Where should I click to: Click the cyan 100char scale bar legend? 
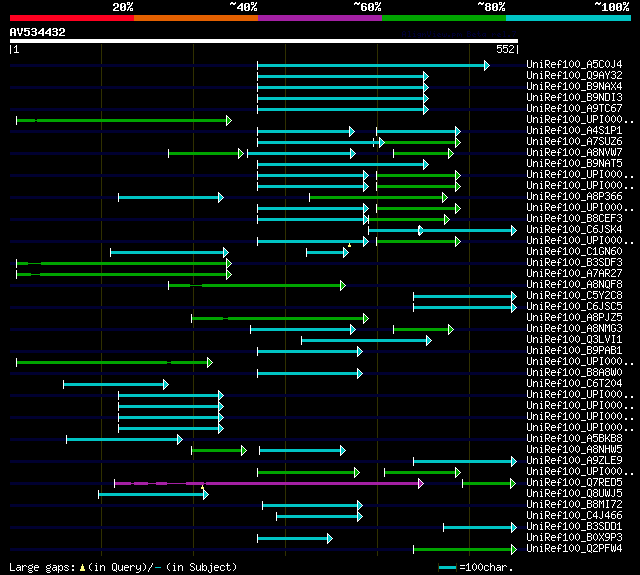(x=447, y=567)
